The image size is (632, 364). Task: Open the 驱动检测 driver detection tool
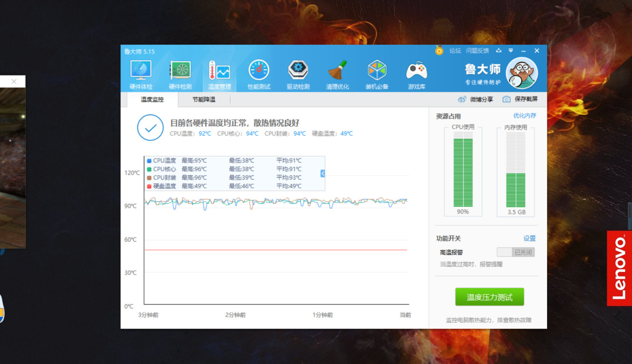[x=298, y=73]
